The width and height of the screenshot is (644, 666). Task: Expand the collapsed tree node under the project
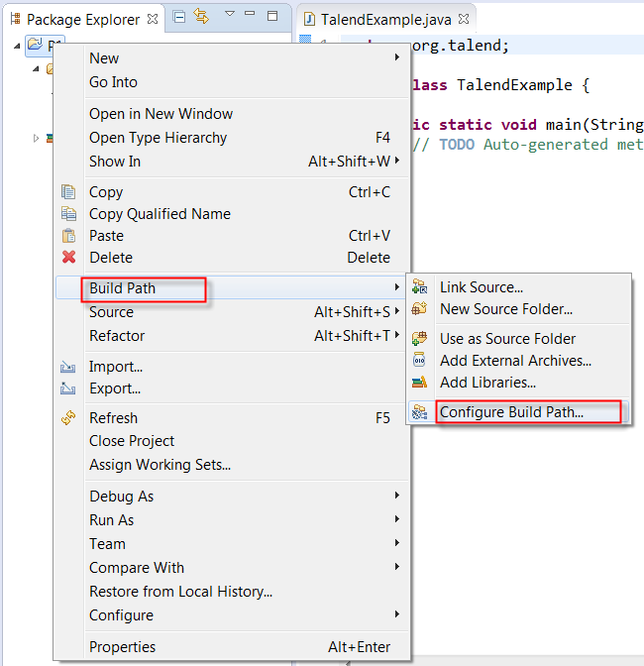pyautogui.click(x=37, y=138)
